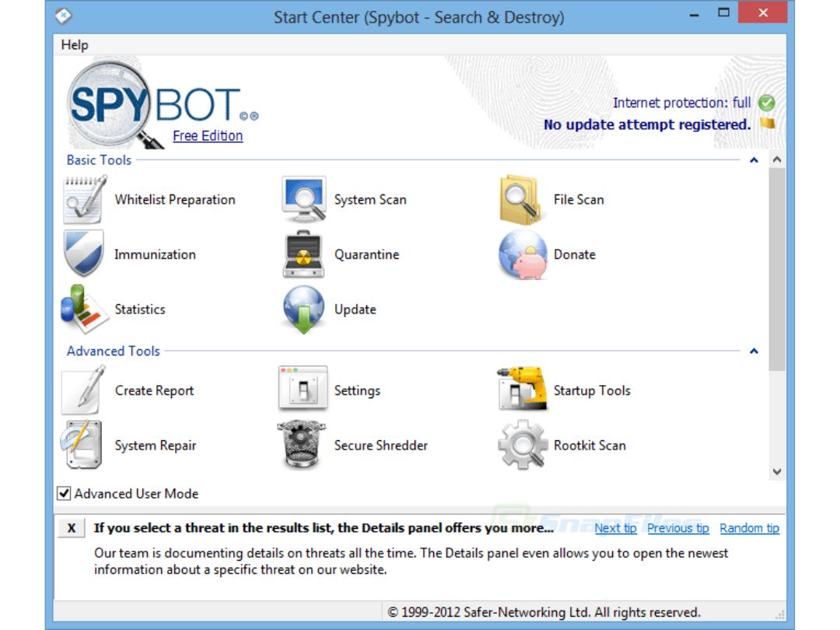Image resolution: width=840 pixels, height=630 pixels.
Task: Click the Donate piggy bank icon
Action: [x=523, y=254]
